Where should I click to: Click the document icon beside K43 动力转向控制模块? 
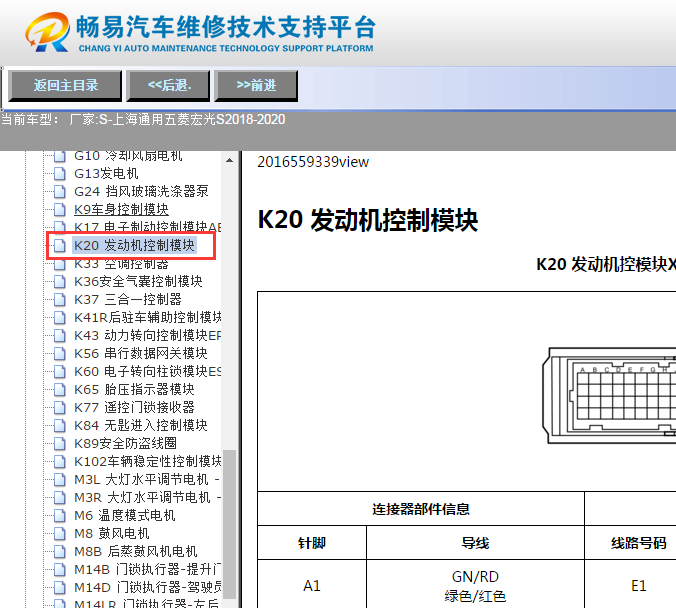click(60, 335)
